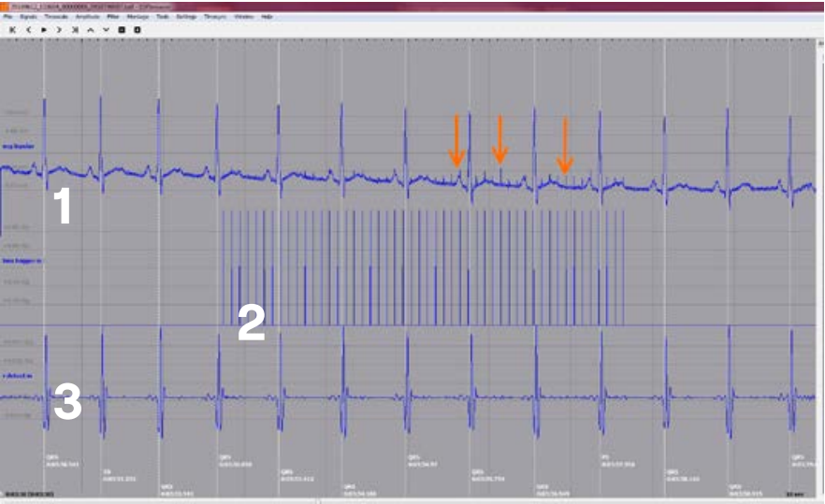The height and width of the screenshot is (504, 825).
Task: Click the jump-to-end toolbar icon
Action: [74, 30]
